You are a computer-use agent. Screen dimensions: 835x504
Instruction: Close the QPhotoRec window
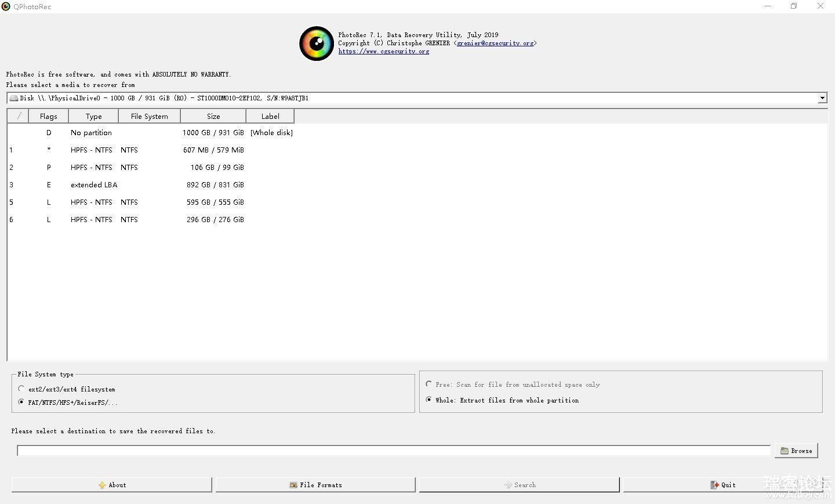(x=821, y=6)
